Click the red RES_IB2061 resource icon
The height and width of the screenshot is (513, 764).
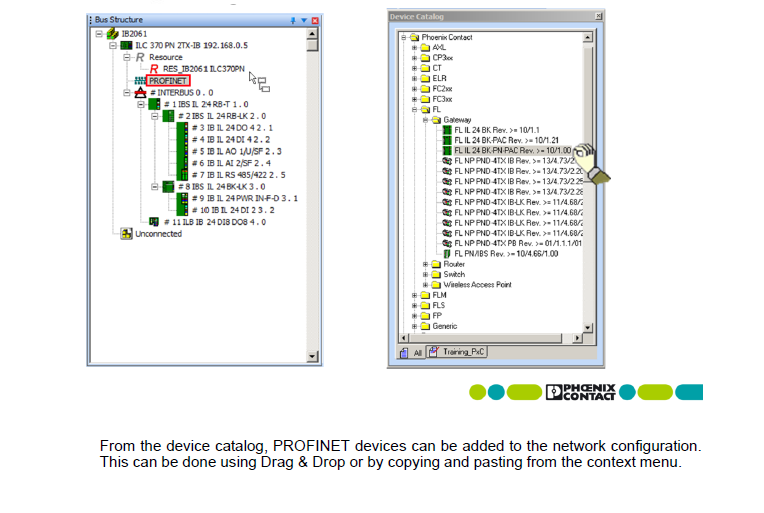tap(153, 69)
